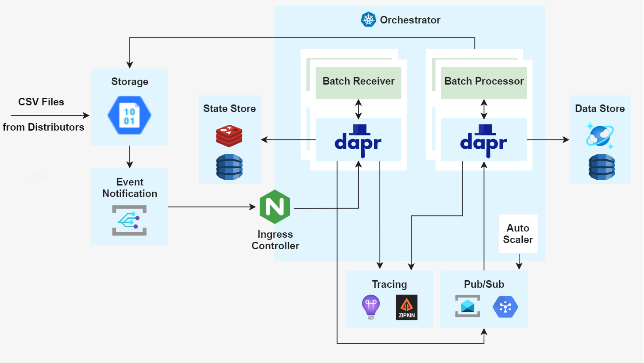Select the faint 'Csv' text
The height and width of the screenshot is (363, 644).
[40, 177]
